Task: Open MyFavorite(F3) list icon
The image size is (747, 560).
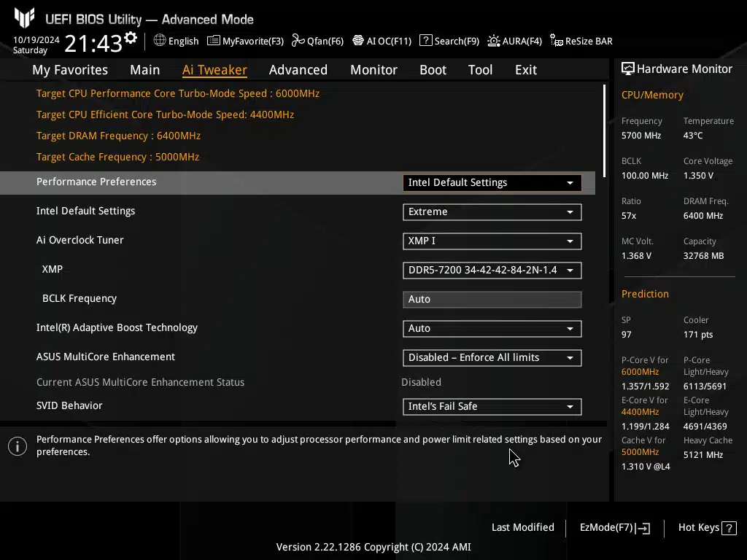Action: click(214, 41)
